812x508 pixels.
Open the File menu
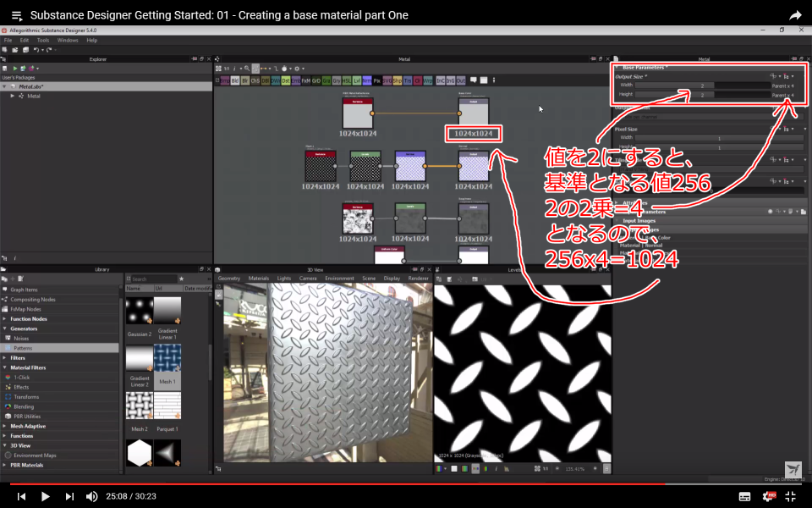[x=8, y=40]
